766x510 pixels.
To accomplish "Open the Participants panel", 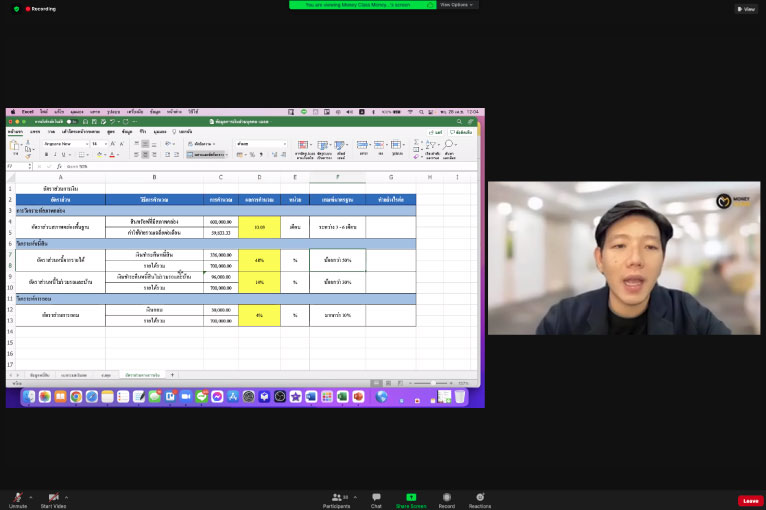I will coord(336,497).
